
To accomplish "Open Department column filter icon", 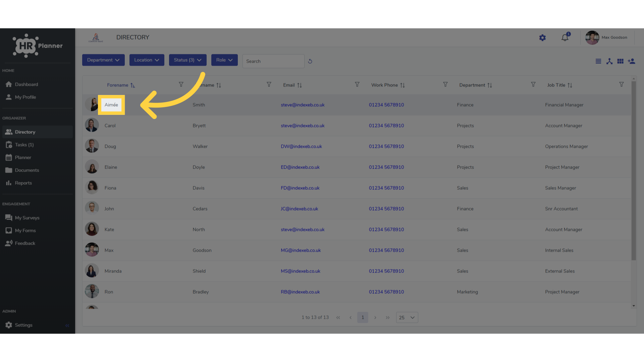I will 533,84.
